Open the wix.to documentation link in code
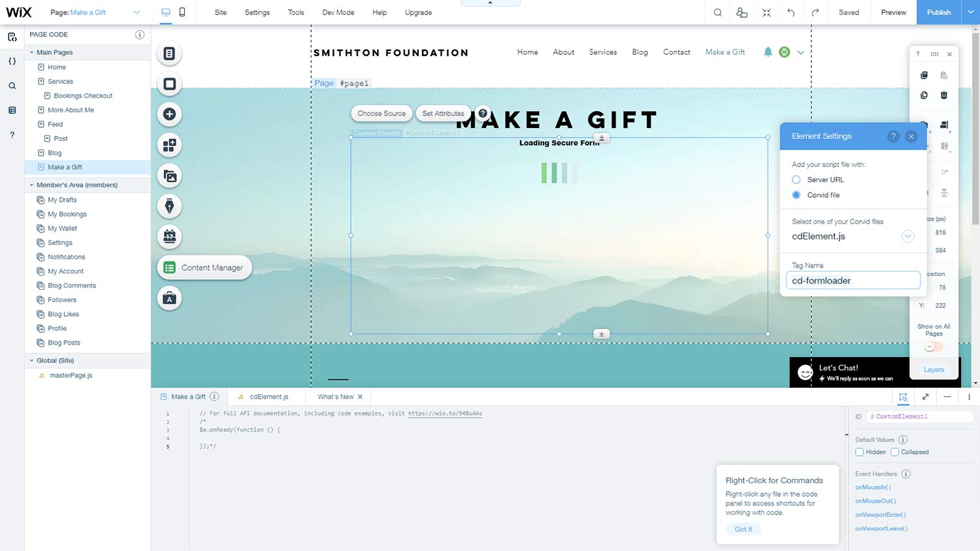The height and width of the screenshot is (551, 980). click(445, 413)
